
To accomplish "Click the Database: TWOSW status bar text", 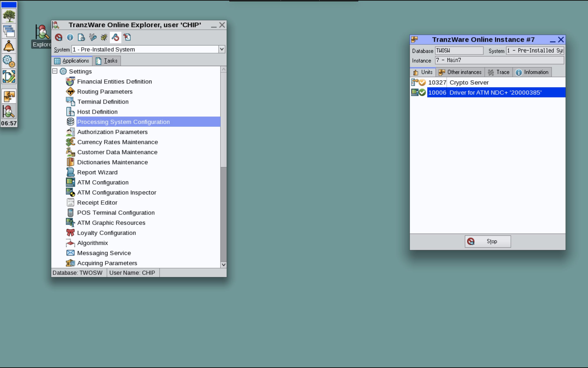I will tap(78, 273).
